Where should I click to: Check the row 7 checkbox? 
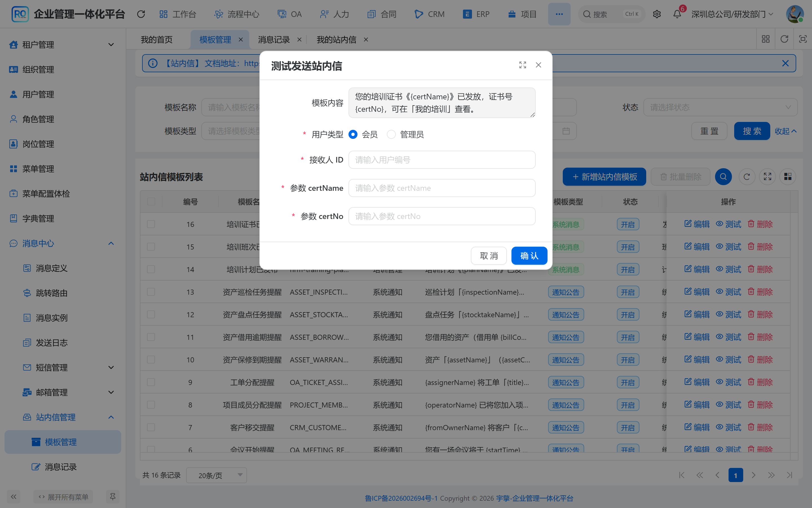[151, 427]
